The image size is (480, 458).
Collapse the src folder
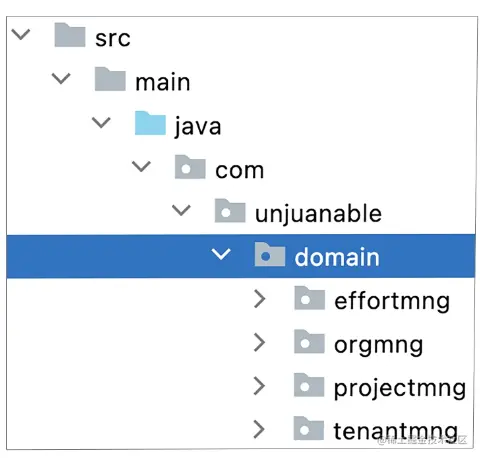click(21, 34)
